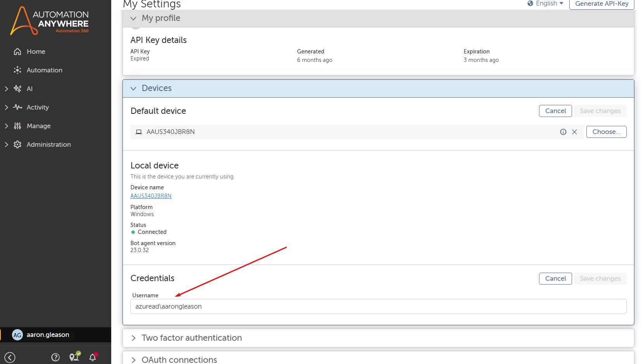
Task: Click the AG user avatar
Action: pyautogui.click(x=17, y=335)
